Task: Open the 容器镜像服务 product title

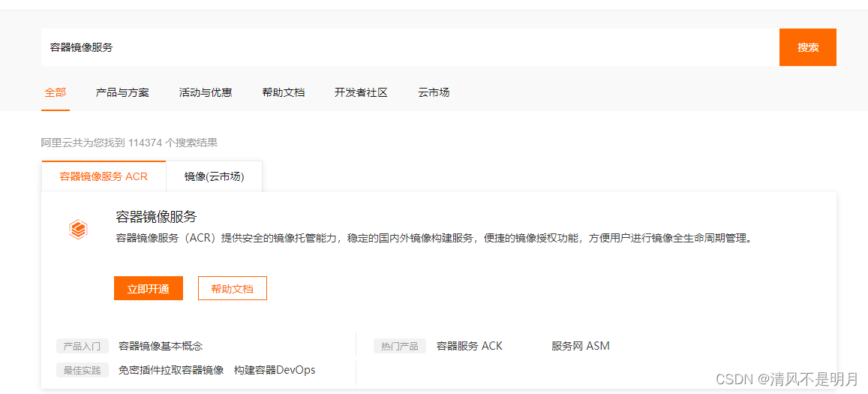Action: pyautogui.click(x=156, y=217)
